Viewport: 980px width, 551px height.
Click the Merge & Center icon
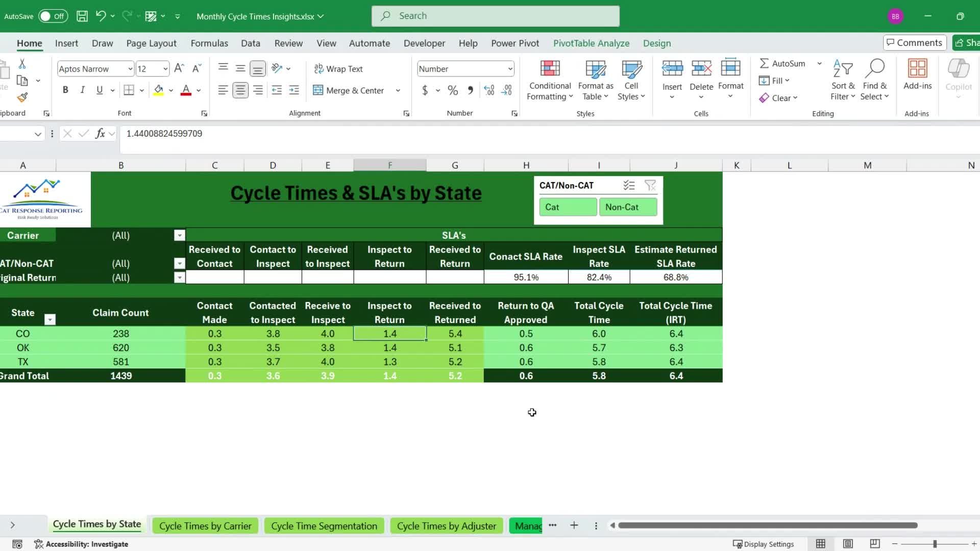click(x=318, y=90)
